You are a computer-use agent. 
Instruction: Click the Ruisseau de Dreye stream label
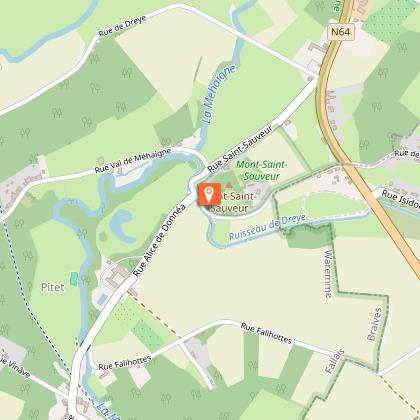tap(267, 227)
